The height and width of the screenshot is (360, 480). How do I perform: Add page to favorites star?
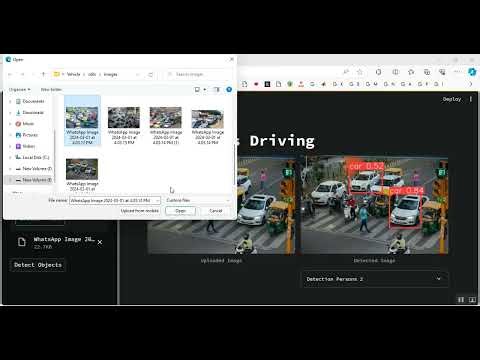[360, 72]
